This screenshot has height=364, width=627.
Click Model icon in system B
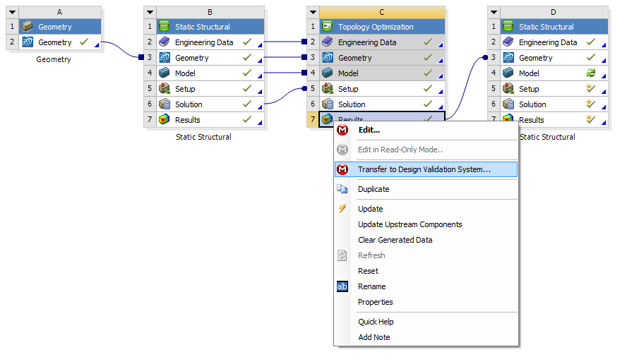click(165, 73)
